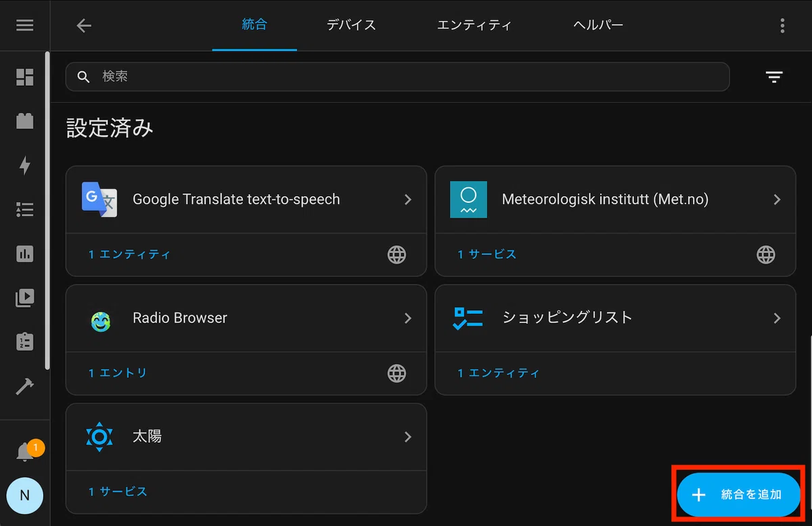Open 1 エンティティ link under ショッピングリスト
The width and height of the screenshot is (812, 526).
tap(499, 373)
